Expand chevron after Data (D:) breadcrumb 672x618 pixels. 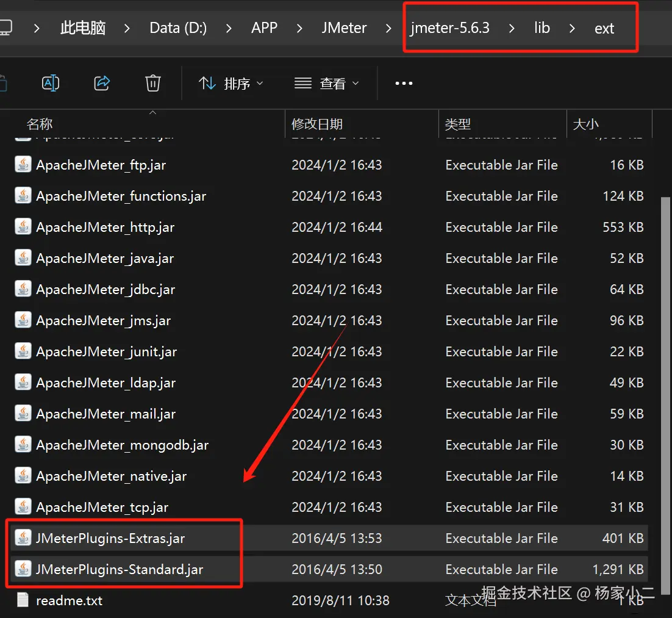coord(229,28)
